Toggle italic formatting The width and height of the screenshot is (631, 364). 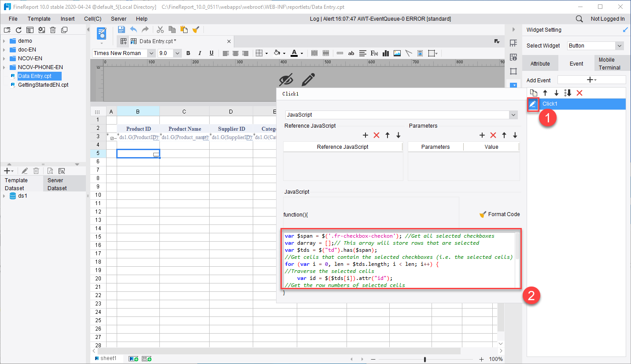pyautogui.click(x=200, y=53)
